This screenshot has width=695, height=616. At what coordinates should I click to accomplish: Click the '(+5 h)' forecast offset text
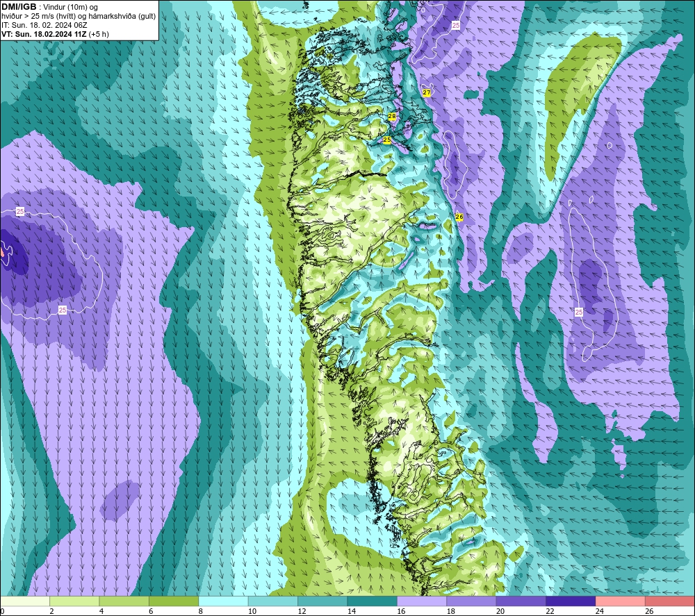pos(99,34)
